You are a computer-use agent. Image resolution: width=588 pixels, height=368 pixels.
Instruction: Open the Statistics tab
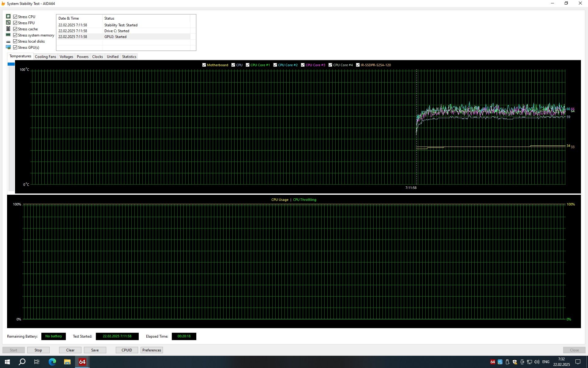[129, 57]
